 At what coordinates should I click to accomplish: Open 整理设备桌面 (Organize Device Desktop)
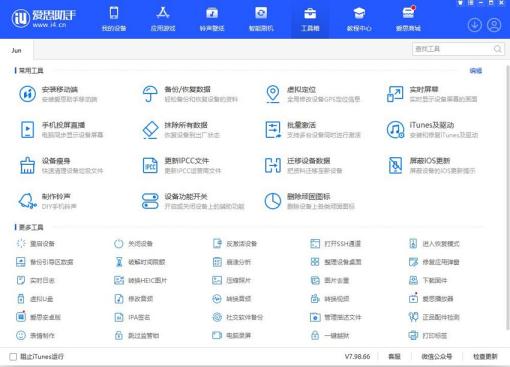[x=336, y=262]
